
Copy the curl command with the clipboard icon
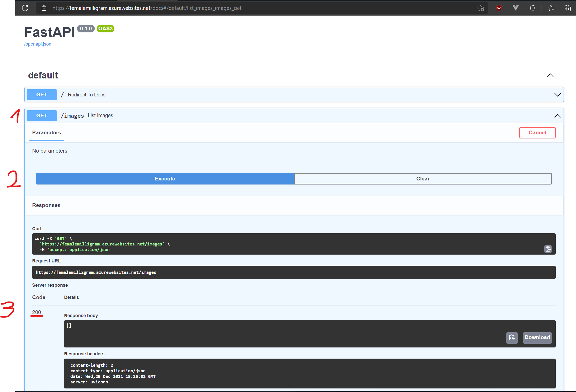[x=548, y=249]
